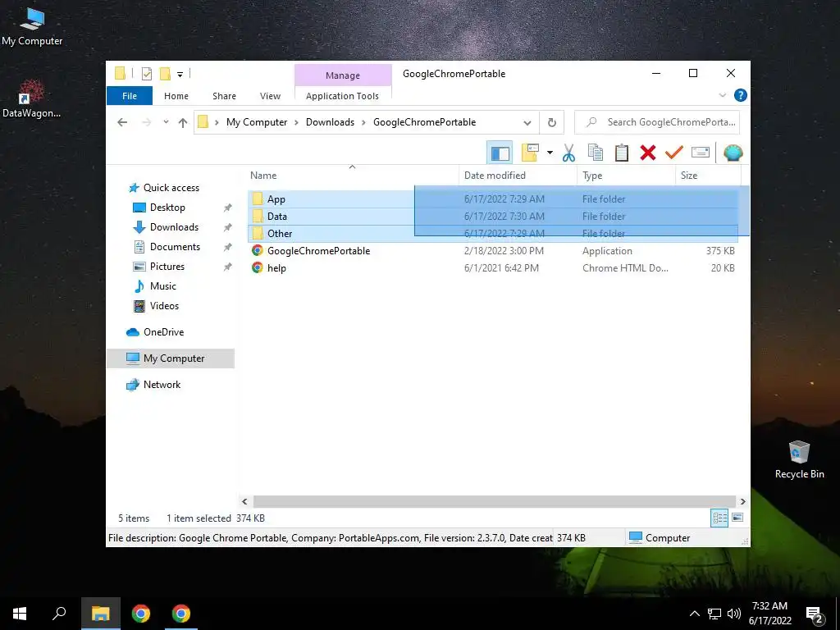Go back with the left arrow
This screenshot has height=630, width=840.
tap(122, 122)
